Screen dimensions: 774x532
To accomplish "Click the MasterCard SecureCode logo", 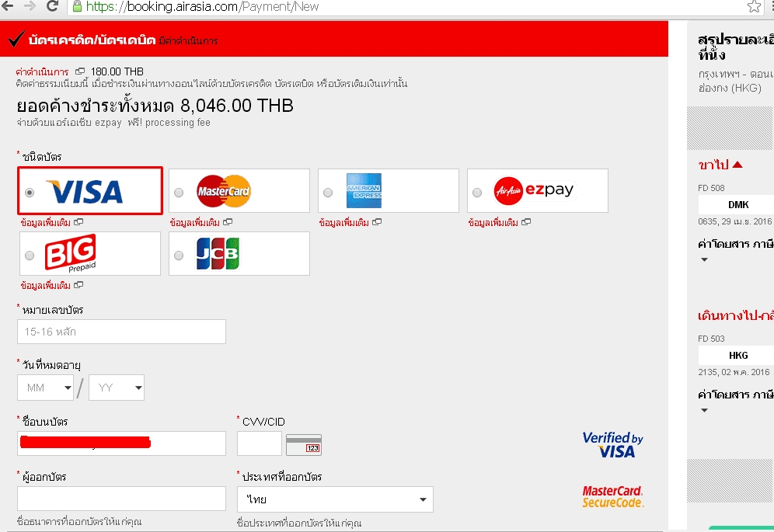I will click(x=613, y=496).
